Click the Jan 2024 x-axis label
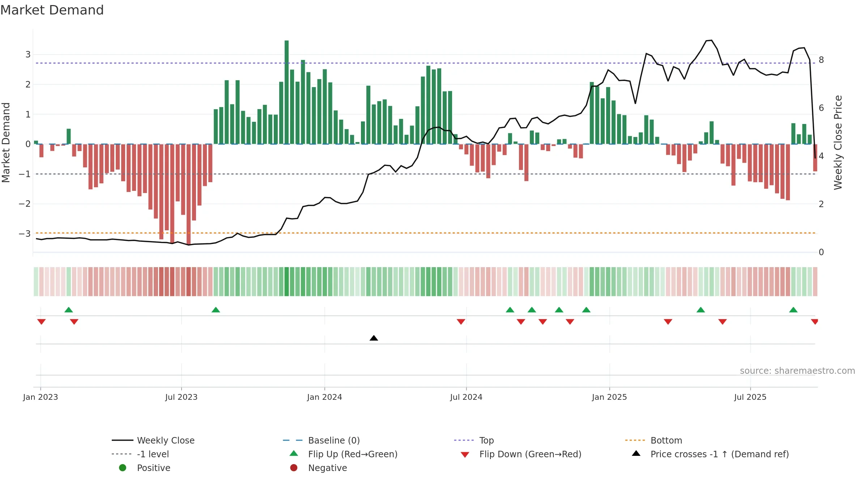Image resolution: width=868 pixels, height=488 pixels. point(324,397)
